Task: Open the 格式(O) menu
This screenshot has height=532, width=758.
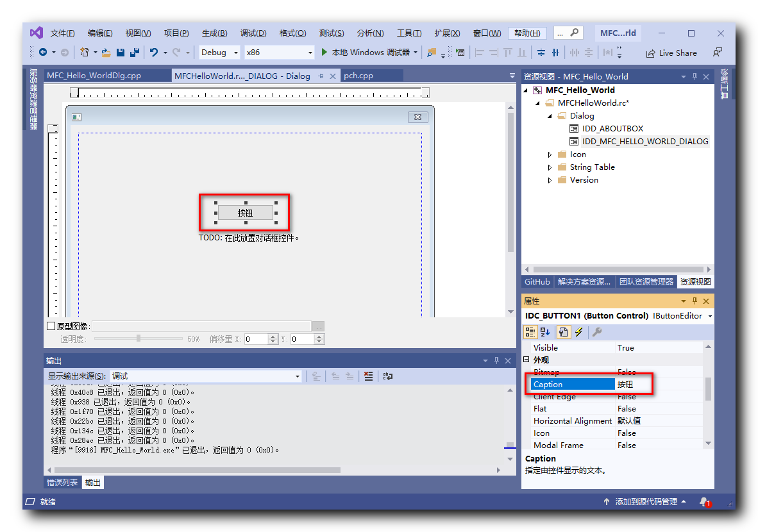Action: (x=292, y=33)
